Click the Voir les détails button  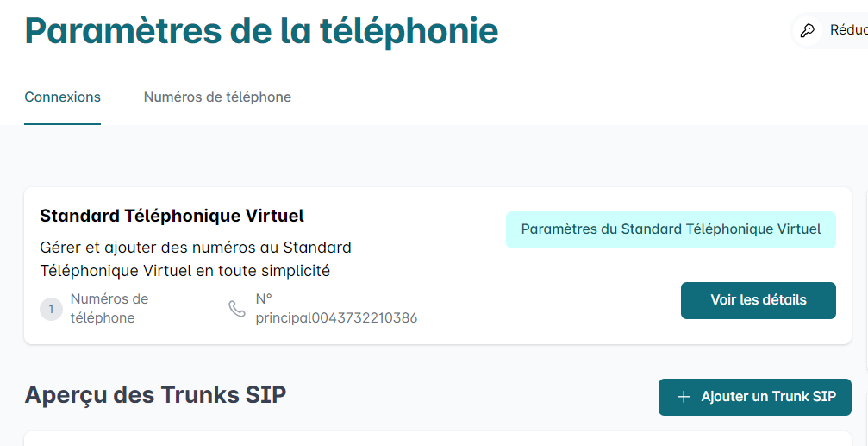click(x=759, y=300)
